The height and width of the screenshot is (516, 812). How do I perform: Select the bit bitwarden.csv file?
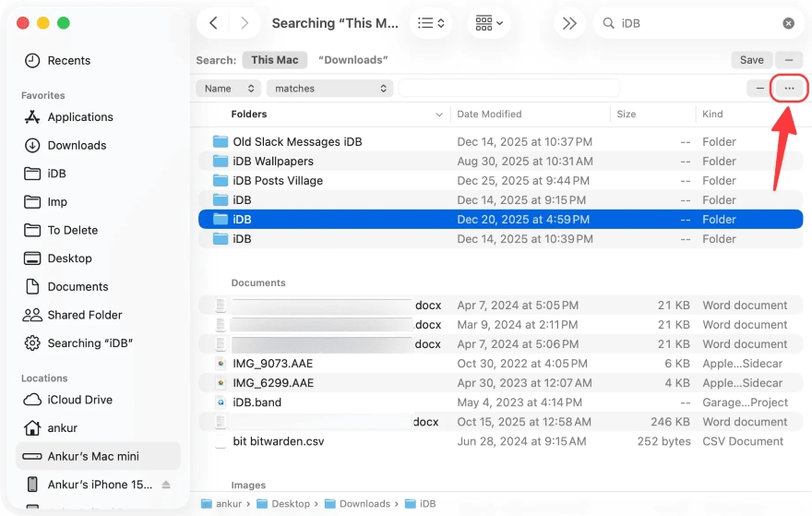pos(500,441)
